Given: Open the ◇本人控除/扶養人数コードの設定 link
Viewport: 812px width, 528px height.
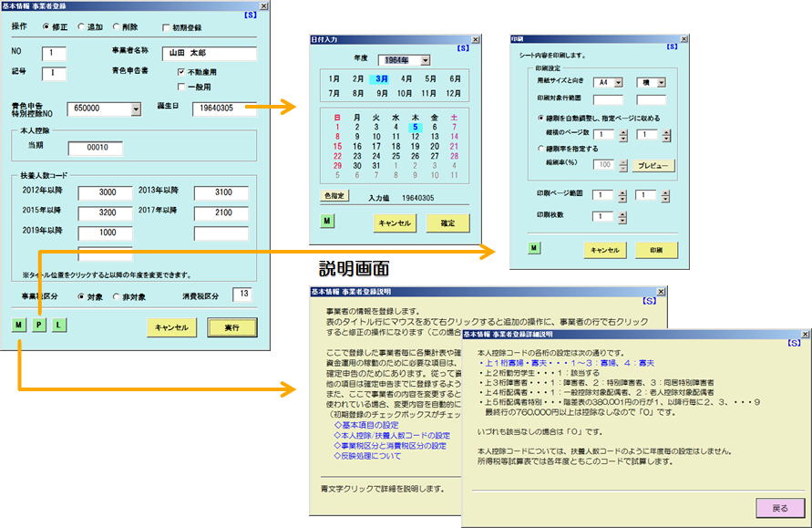Looking at the screenshot, I should pyautogui.click(x=392, y=435).
